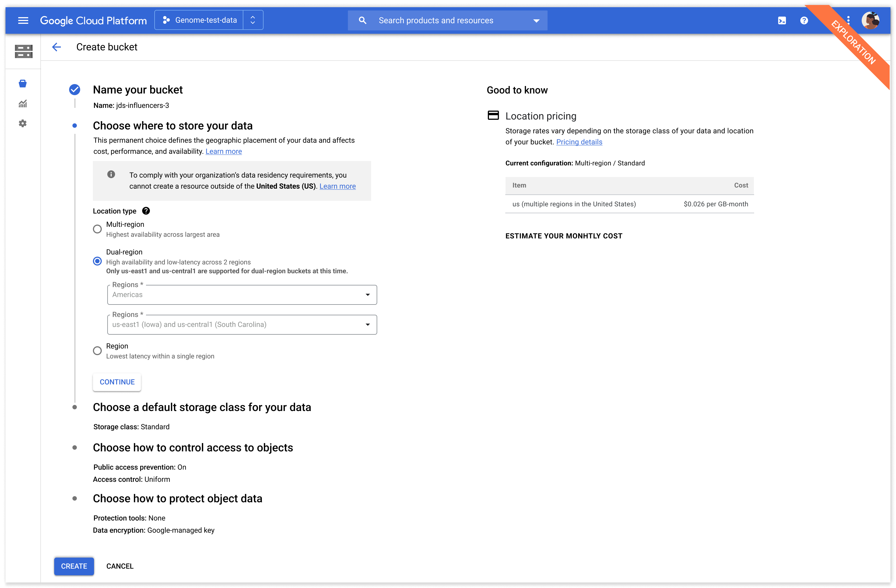
Task: Click the Cloud Shell terminal icon
Action: point(782,20)
